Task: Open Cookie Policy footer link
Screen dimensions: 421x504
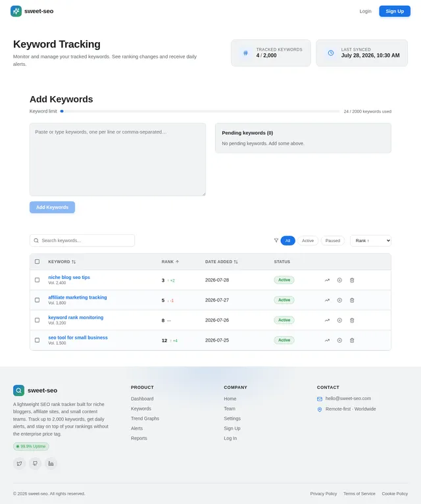Action: coord(395,493)
